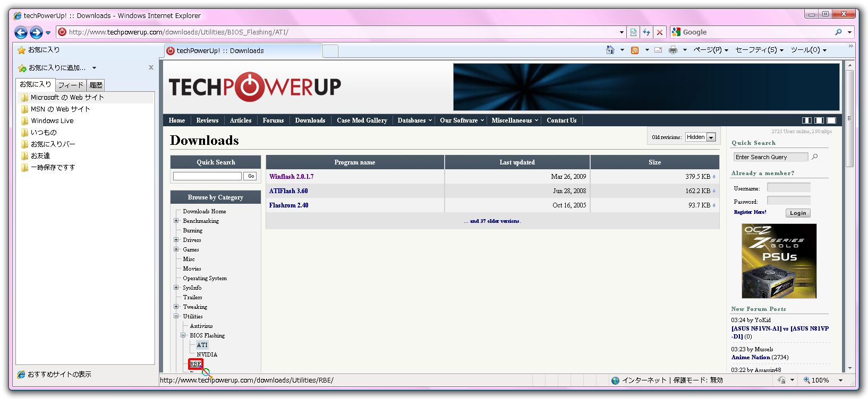Toggle Compatibility View icon in address bar
Viewport: 868px width, 399px height.
coord(633,32)
